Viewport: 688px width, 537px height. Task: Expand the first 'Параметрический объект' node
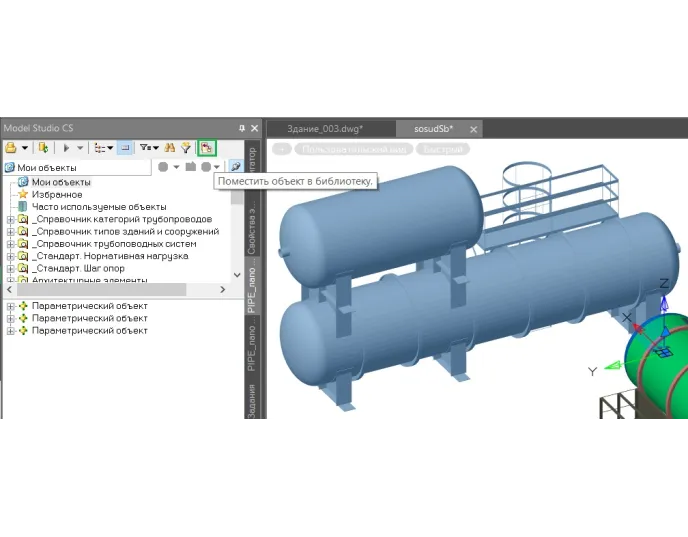(10, 306)
